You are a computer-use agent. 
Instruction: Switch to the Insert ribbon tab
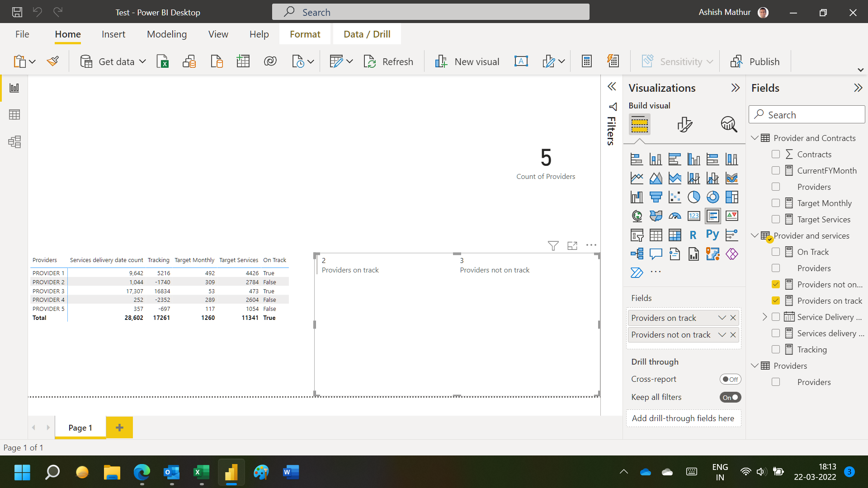coord(113,34)
